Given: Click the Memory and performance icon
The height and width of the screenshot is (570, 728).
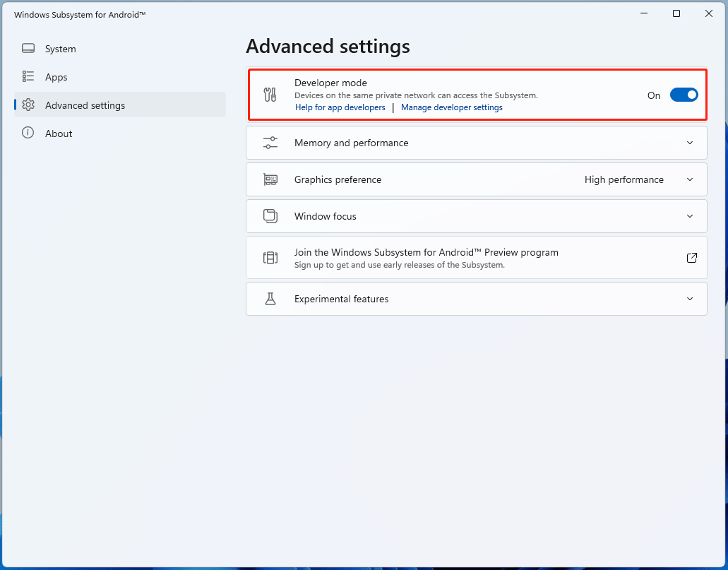Looking at the screenshot, I should pos(270,142).
